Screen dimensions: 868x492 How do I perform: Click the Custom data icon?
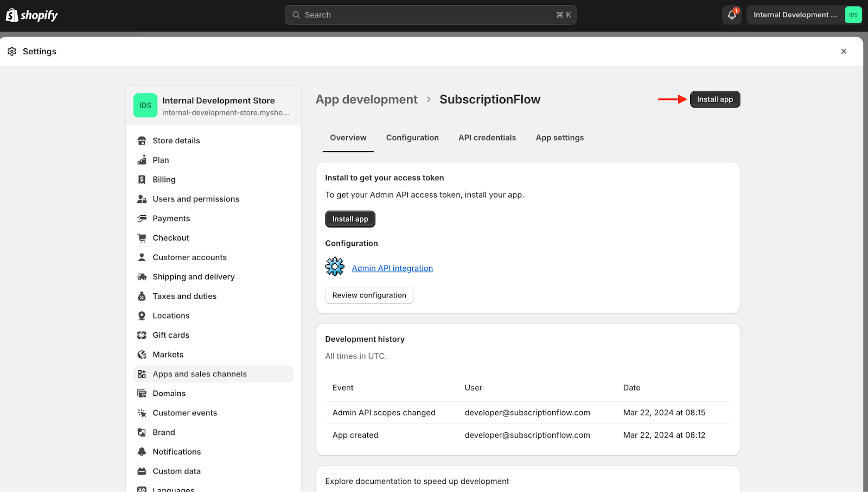click(x=142, y=471)
